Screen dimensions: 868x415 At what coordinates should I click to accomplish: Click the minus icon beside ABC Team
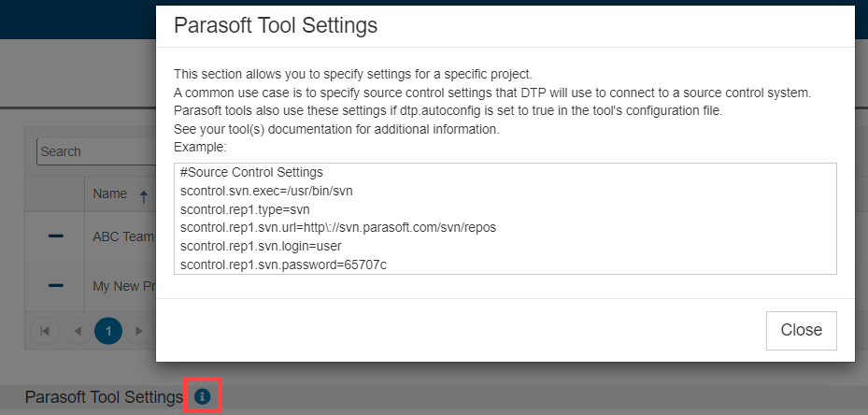(x=56, y=236)
